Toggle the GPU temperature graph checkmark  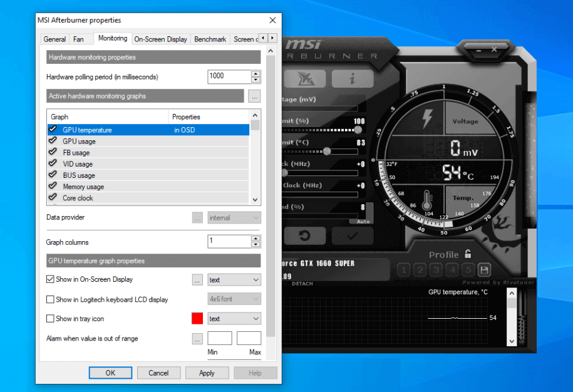coord(53,130)
